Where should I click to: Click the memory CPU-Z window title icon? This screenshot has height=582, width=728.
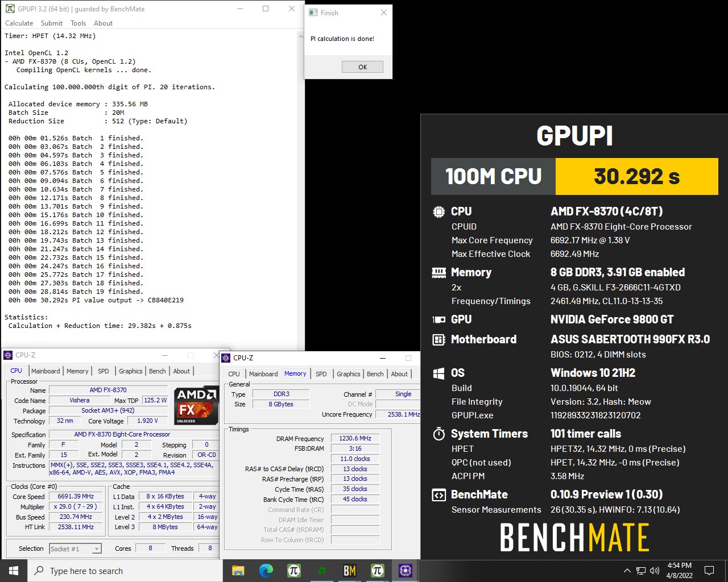tap(226, 358)
